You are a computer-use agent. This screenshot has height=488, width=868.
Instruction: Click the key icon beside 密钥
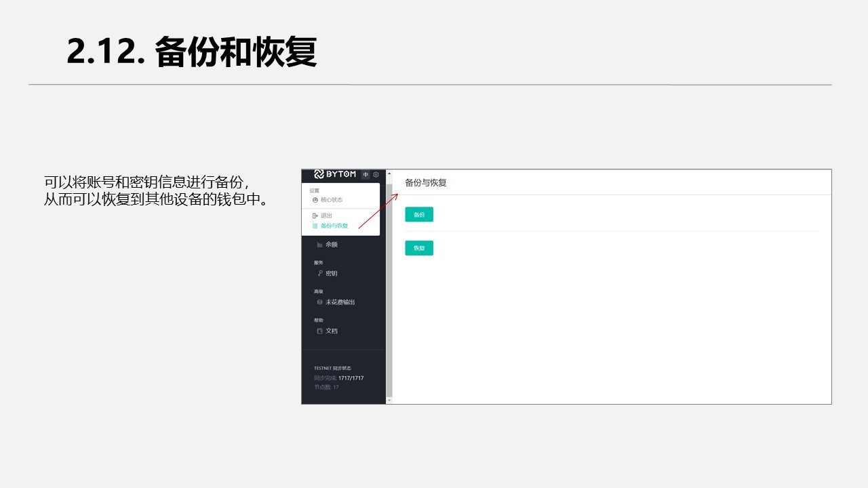(x=319, y=273)
